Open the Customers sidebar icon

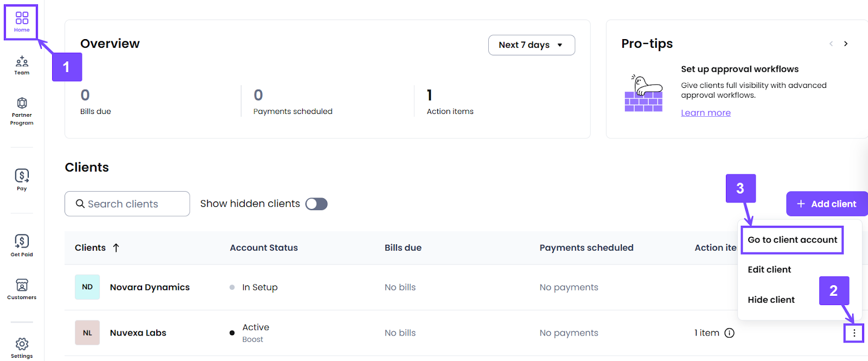pyautogui.click(x=22, y=289)
